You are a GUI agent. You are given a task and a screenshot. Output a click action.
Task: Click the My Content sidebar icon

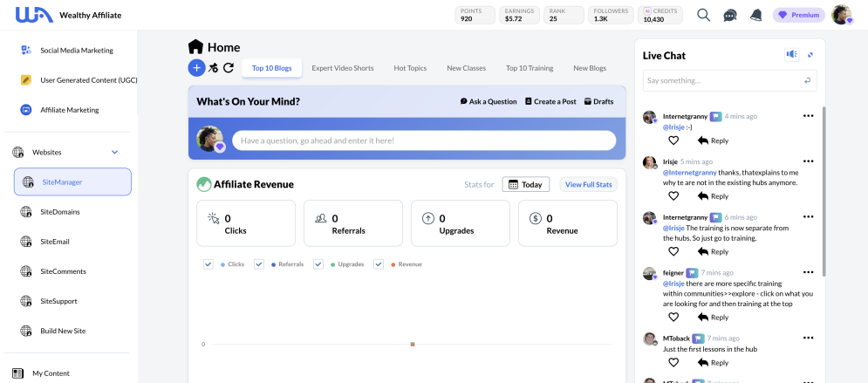point(18,373)
